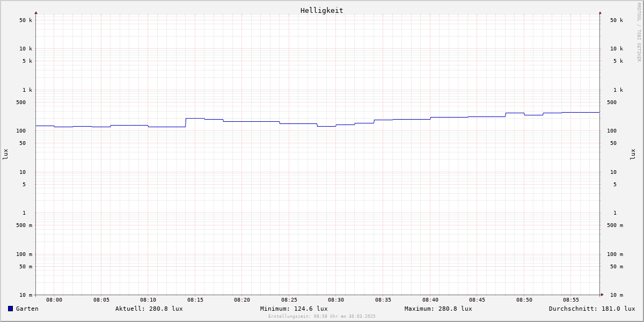Image resolution: width=644 pixels, height=322 pixels.
Task: Select the Garten legend label
Action: coord(27,309)
